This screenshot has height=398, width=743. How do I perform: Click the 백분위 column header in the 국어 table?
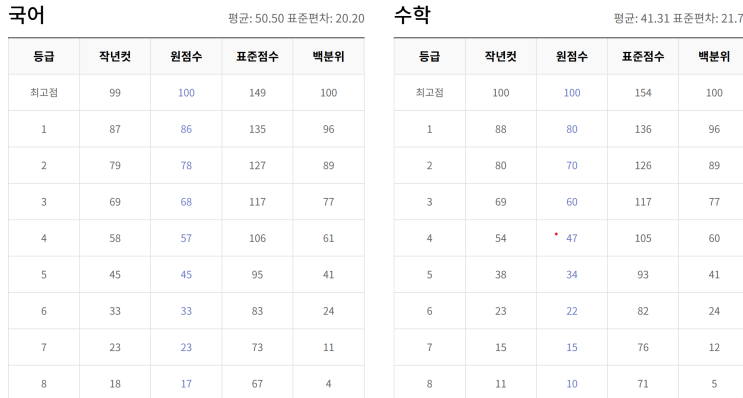[x=328, y=56]
